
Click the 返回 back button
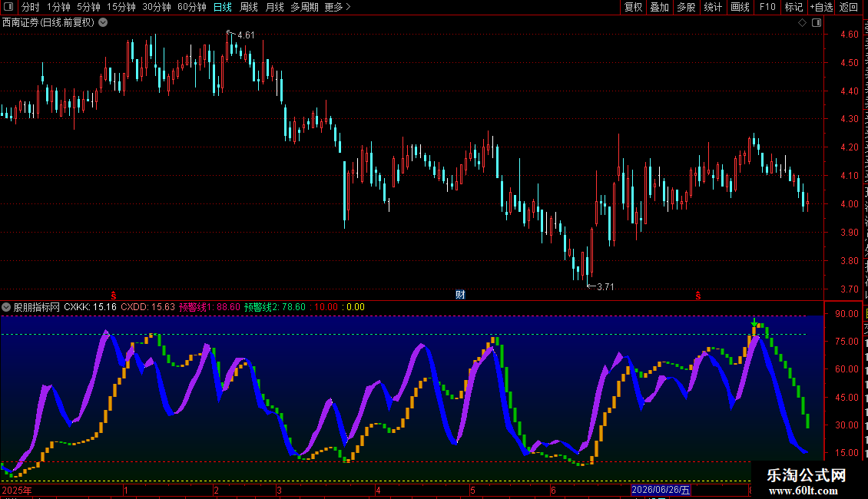(849, 7)
